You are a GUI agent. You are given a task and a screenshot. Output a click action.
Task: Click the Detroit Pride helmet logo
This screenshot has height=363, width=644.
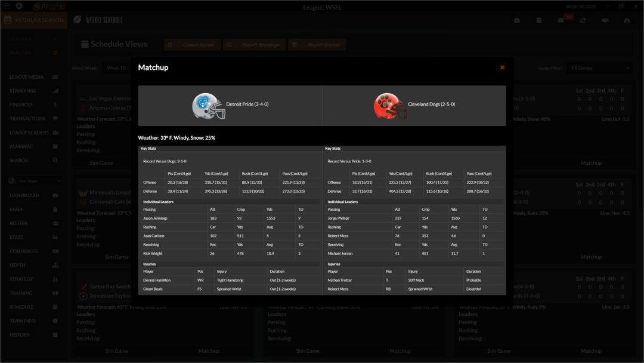[x=208, y=106]
